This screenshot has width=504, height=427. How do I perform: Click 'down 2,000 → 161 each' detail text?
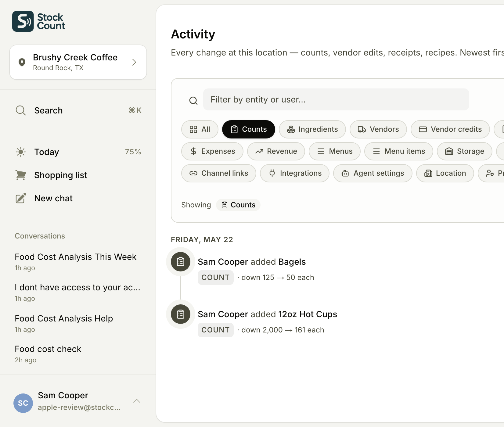[x=283, y=330]
